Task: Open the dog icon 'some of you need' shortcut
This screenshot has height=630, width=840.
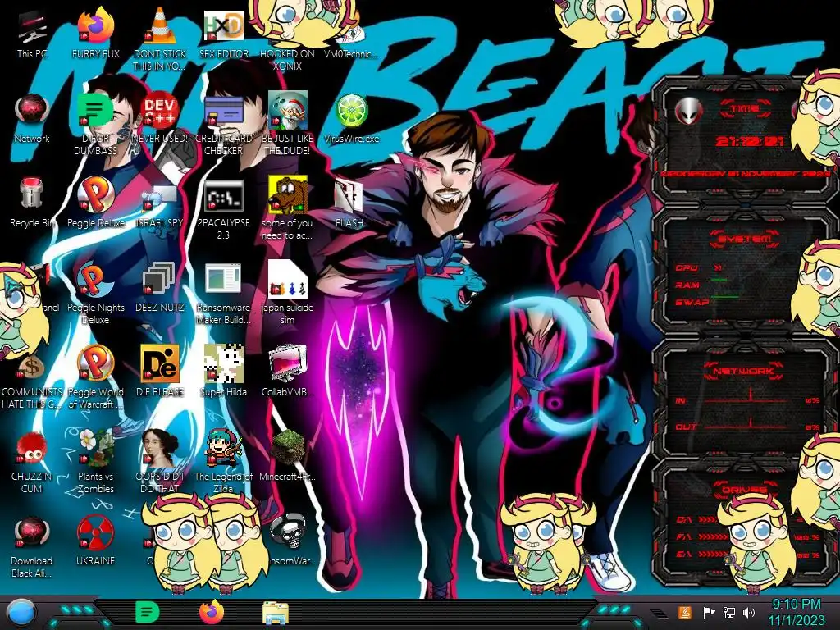Action: (287, 209)
